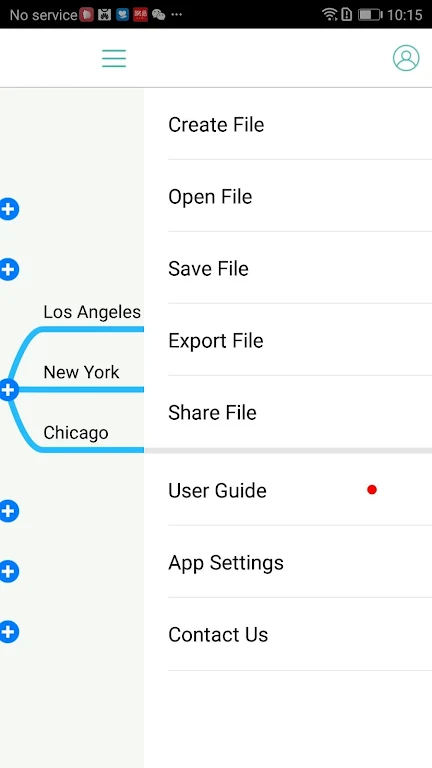Image resolution: width=432 pixels, height=768 pixels.
Task: Expand the topmost blue plus node
Action: 9,209
